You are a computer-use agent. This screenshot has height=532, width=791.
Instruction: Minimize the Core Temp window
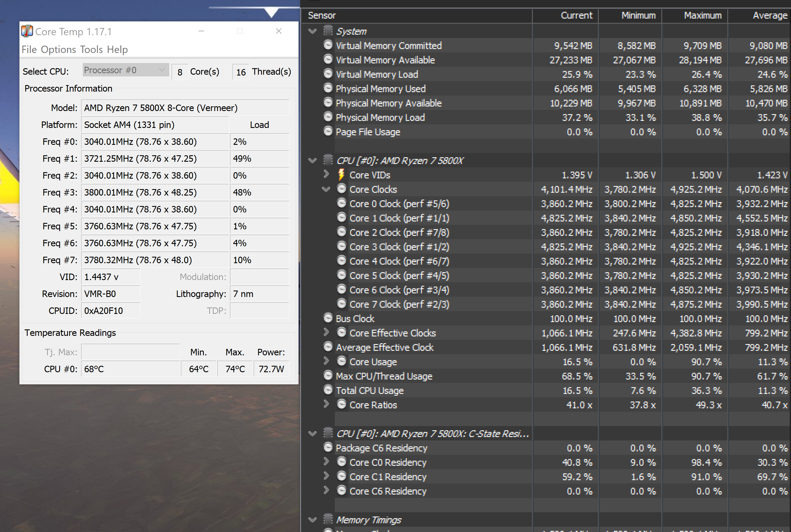coord(201,31)
